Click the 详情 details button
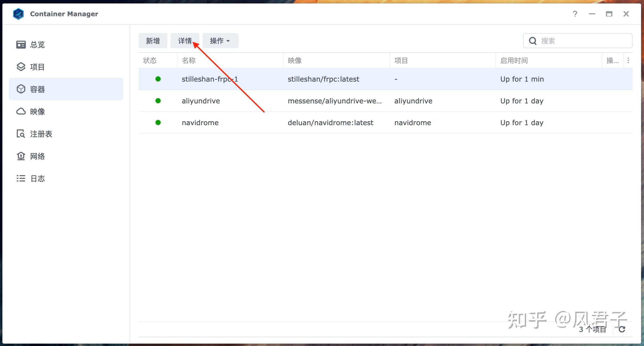 (x=185, y=41)
